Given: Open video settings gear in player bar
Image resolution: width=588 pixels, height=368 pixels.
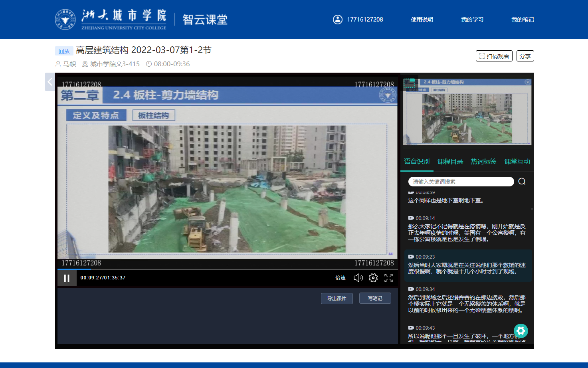Looking at the screenshot, I should (x=373, y=278).
